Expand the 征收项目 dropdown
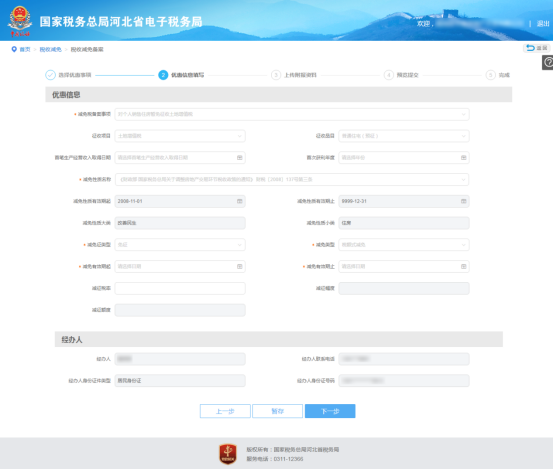 point(180,136)
